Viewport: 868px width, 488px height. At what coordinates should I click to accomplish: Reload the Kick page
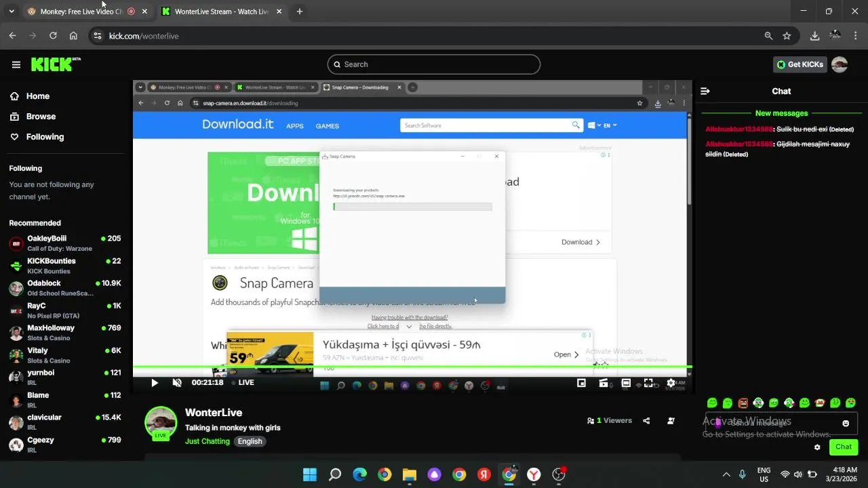(x=53, y=36)
